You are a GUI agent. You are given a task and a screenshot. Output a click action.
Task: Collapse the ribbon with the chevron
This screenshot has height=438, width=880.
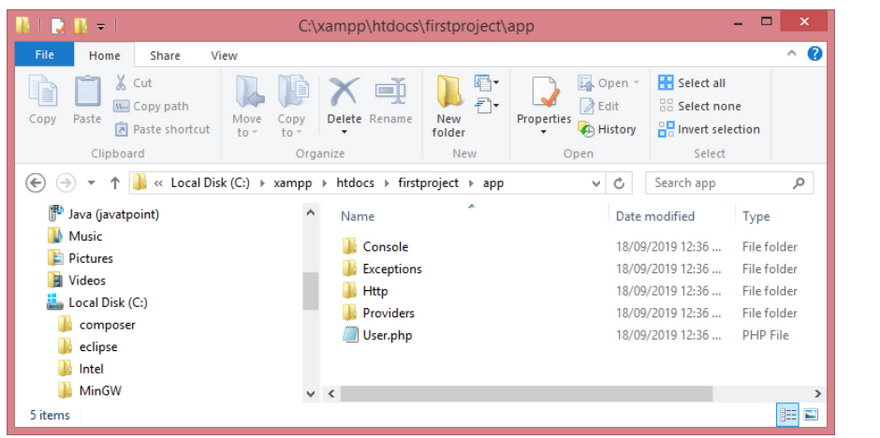point(791,55)
